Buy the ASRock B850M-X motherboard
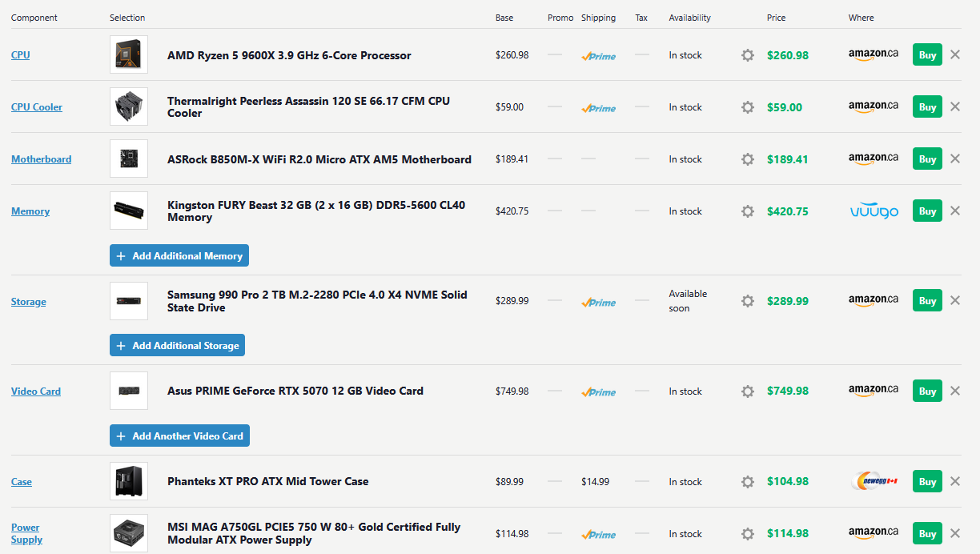Image resolution: width=980 pixels, height=554 pixels. (927, 159)
